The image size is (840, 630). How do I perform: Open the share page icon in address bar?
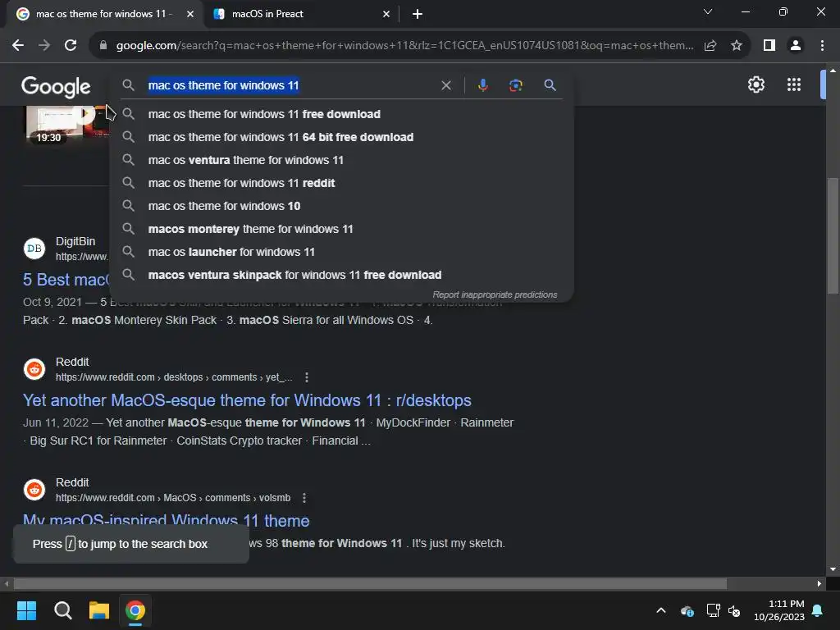pyautogui.click(x=710, y=46)
